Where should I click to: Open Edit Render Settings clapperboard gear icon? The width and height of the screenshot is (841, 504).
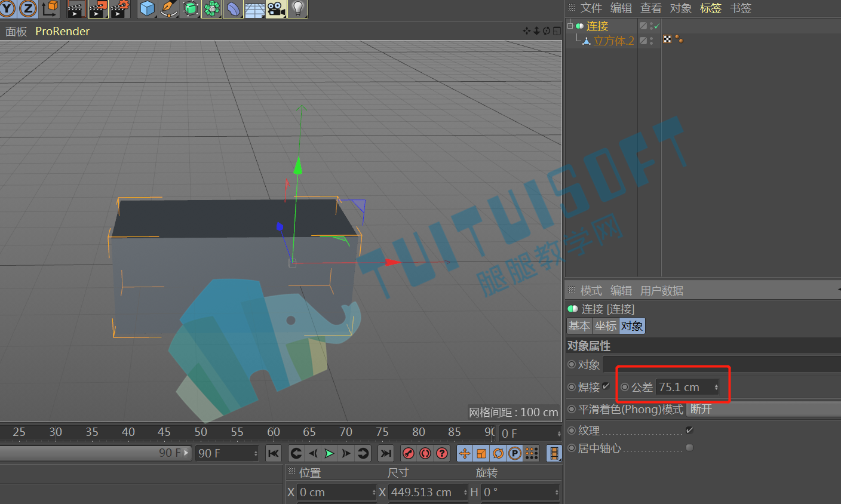(x=120, y=8)
